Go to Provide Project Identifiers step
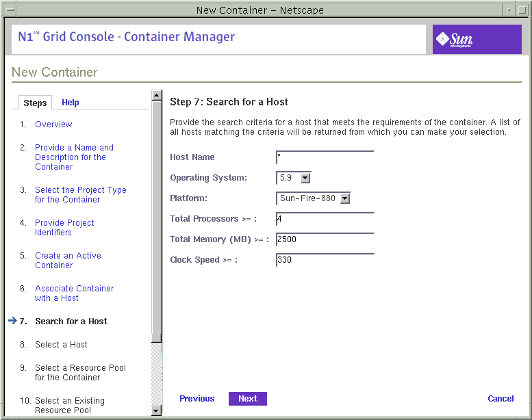The image size is (532, 420). click(64, 228)
